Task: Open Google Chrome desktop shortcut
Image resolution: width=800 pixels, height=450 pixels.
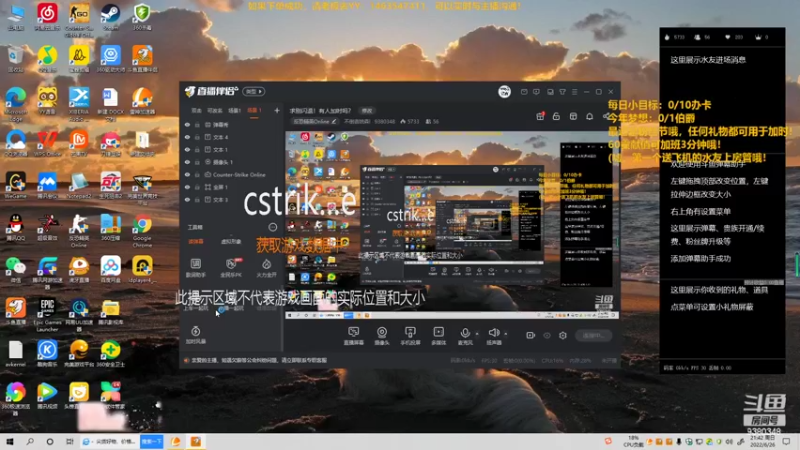Action: 142,230
